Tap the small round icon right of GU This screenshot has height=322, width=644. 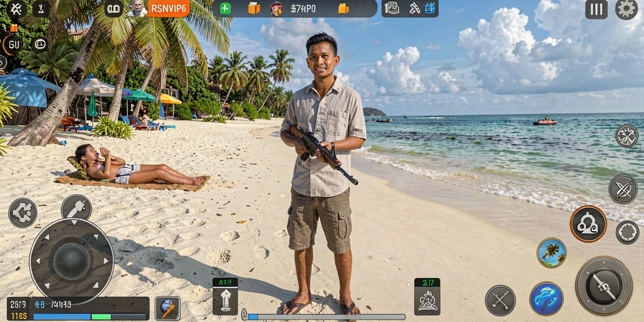coord(40,44)
